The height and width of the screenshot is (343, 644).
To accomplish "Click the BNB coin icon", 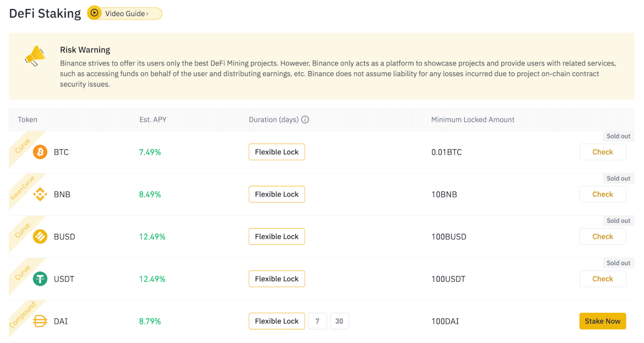I will (x=40, y=194).
